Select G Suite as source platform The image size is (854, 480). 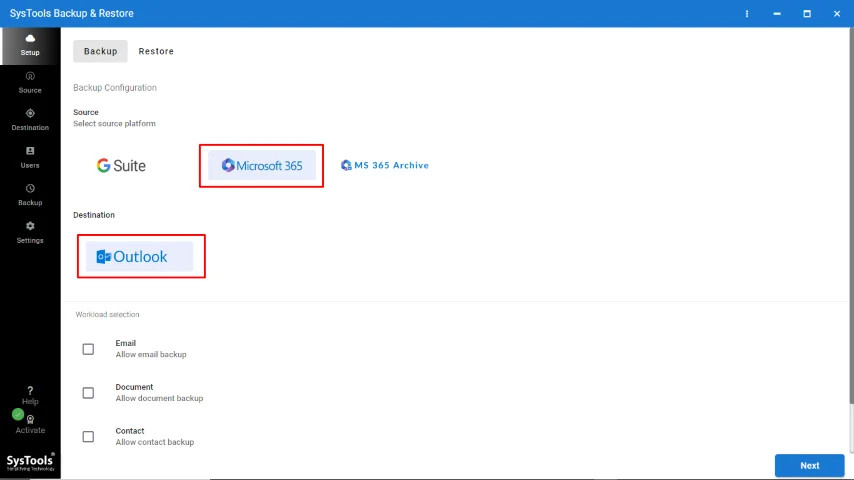[x=121, y=166]
